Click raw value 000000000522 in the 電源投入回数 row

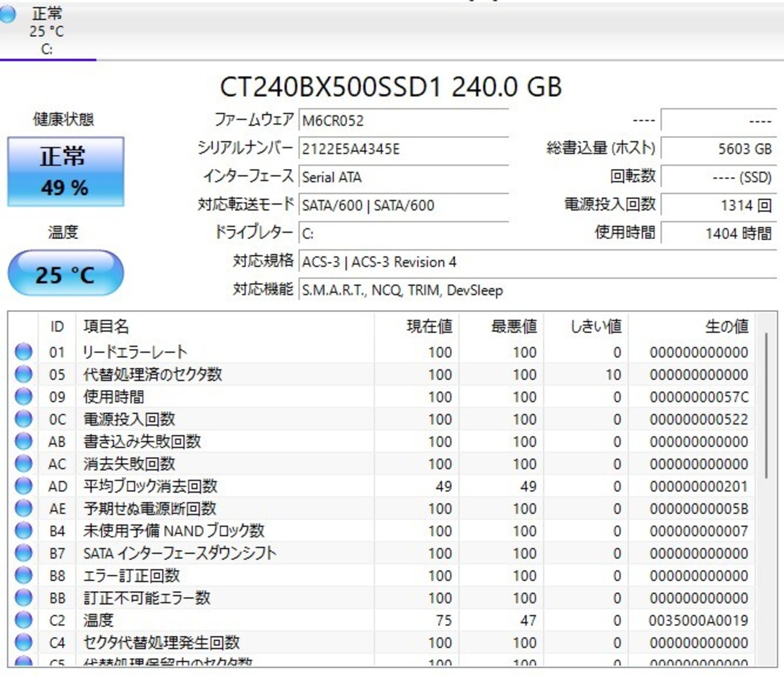(699, 420)
